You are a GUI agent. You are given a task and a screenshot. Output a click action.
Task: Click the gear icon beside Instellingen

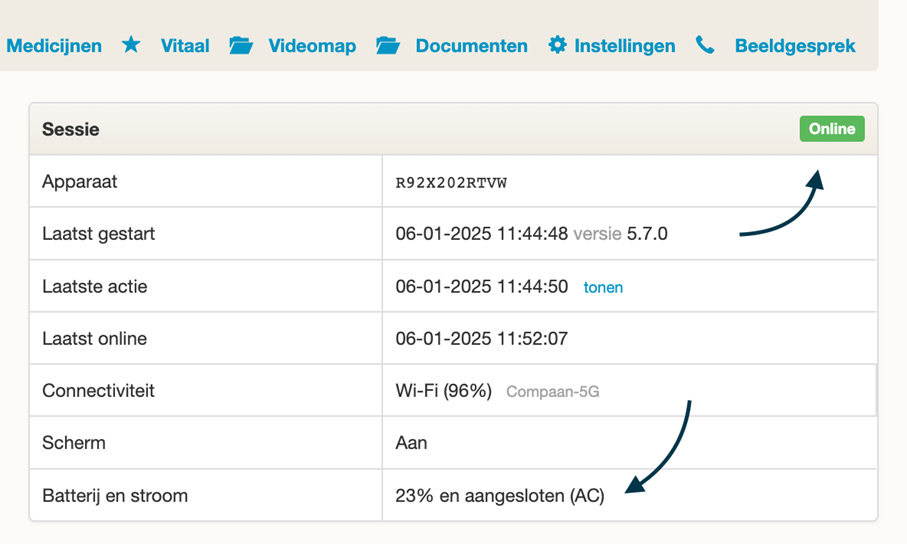pos(558,45)
